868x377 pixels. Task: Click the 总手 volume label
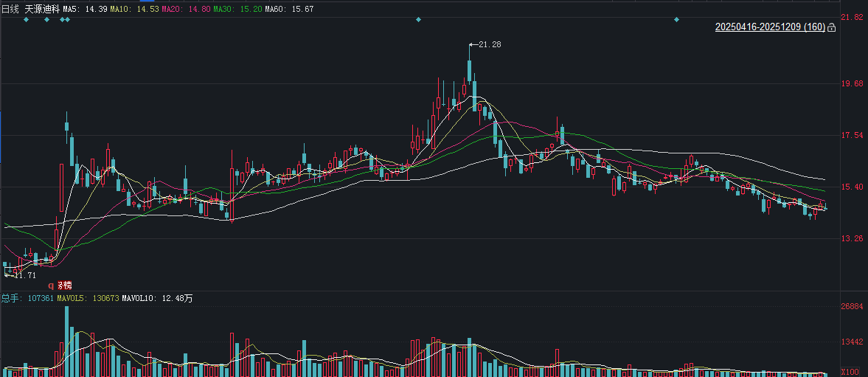pos(10,298)
